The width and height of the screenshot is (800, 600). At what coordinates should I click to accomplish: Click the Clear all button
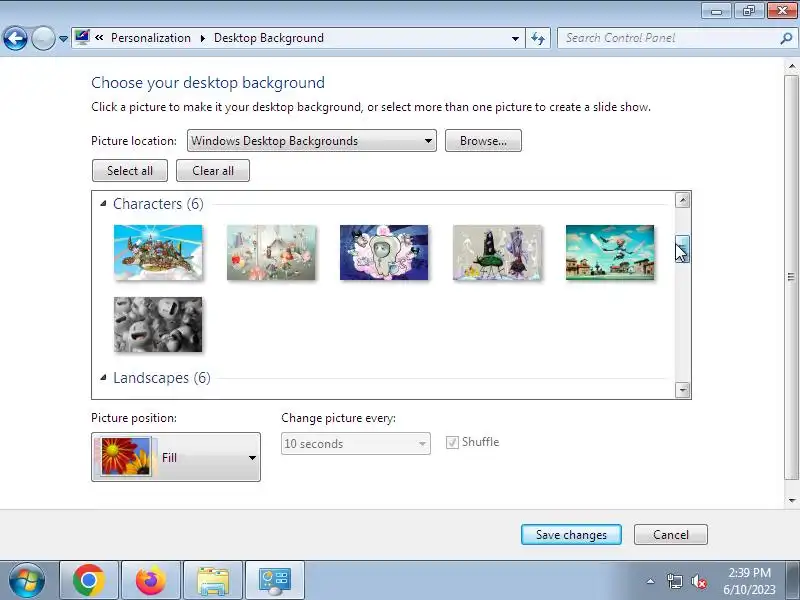[213, 171]
